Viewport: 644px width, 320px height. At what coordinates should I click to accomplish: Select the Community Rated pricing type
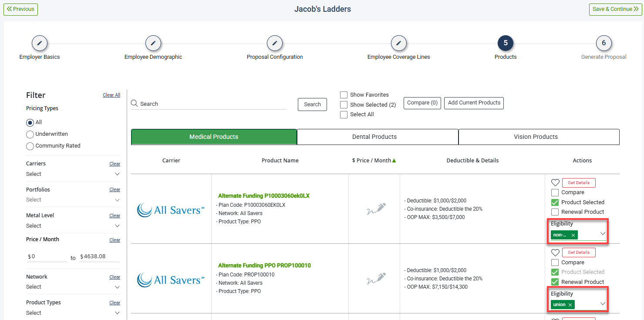[30, 146]
